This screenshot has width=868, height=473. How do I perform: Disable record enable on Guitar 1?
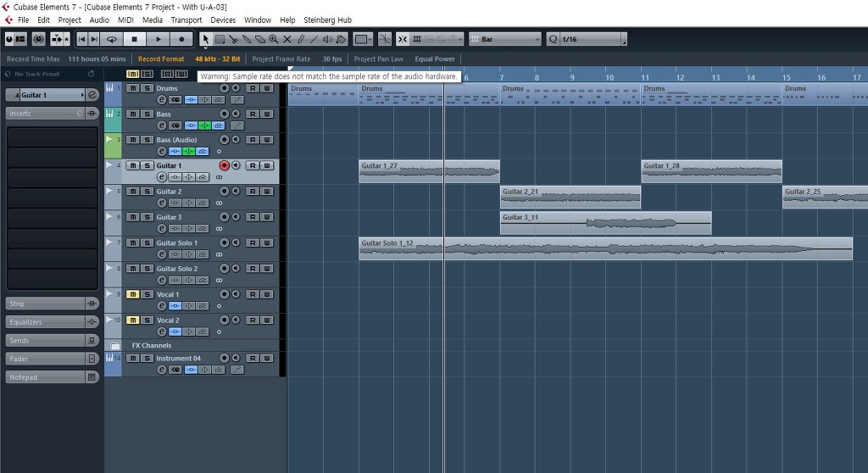tap(225, 165)
